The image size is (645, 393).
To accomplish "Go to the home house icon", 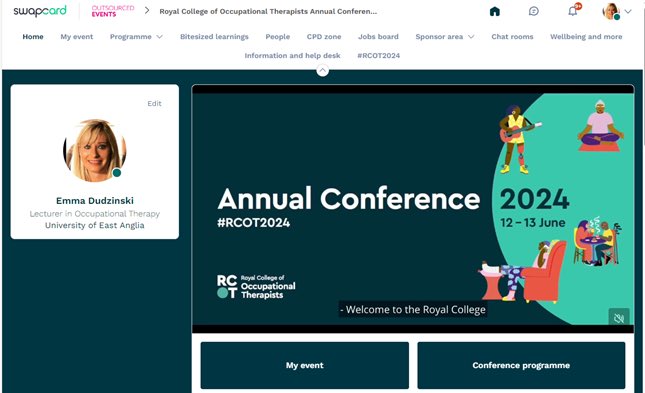I will (495, 11).
